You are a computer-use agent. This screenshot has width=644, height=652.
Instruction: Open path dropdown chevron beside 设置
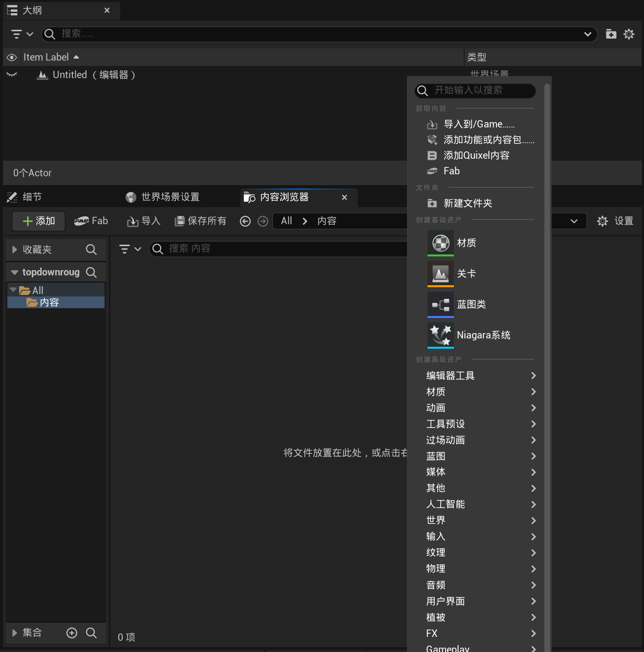coord(574,221)
